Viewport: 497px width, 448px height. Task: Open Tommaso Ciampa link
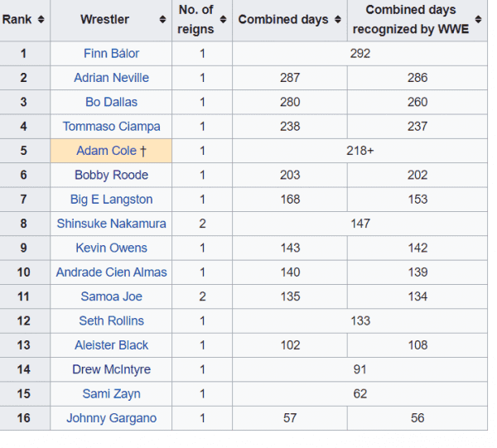pos(111,127)
